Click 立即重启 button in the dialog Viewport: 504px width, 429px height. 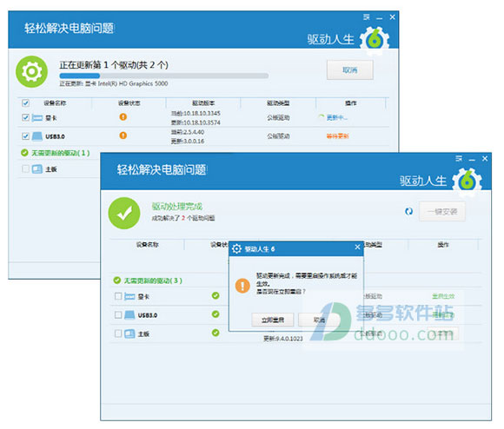(x=273, y=320)
